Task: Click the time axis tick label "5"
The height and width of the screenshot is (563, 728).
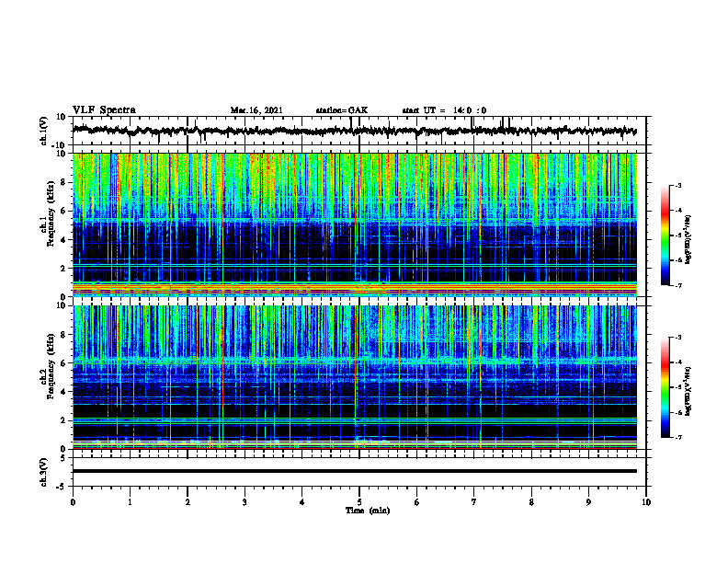Action: pyautogui.click(x=359, y=502)
